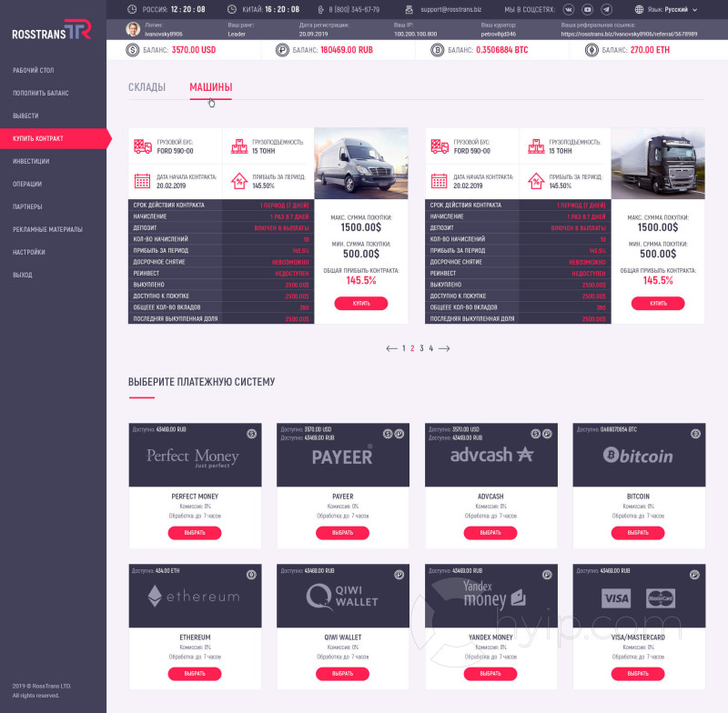Choose Bitcoin with ВЫБРАТЬ button
This screenshot has height=713, width=728.
pyautogui.click(x=638, y=533)
